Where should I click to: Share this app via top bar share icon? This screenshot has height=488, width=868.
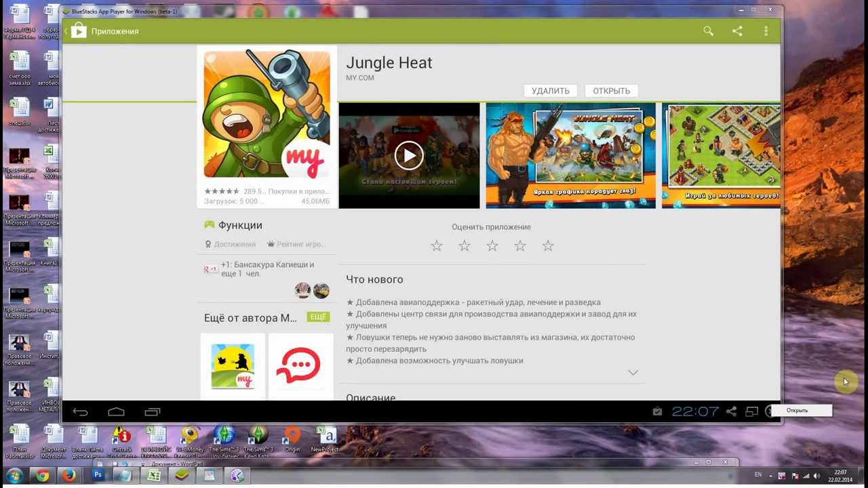737,31
